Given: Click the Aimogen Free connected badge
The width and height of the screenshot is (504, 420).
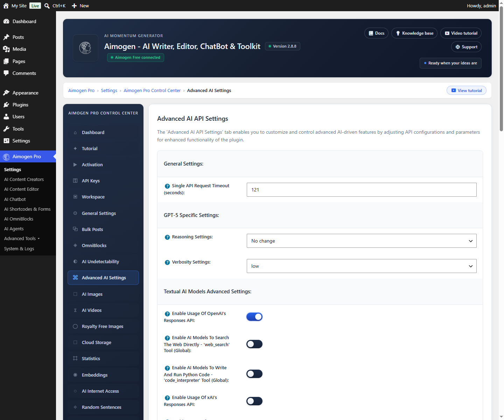Looking at the screenshot, I should pyautogui.click(x=135, y=57).
